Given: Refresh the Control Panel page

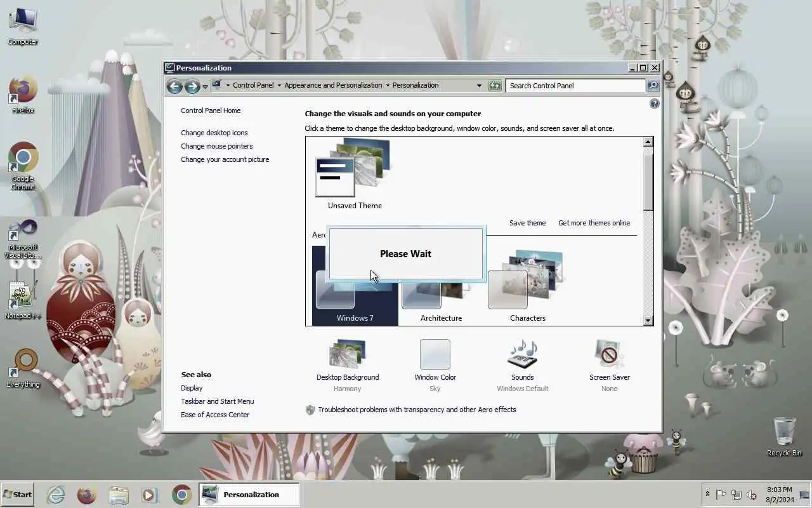Looking at the screenshot, I should tap(495, 85).
